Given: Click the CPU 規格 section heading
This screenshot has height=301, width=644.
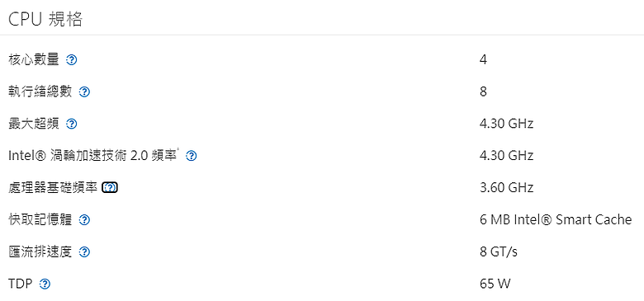Looking at the screenshot, I should (x=45, y=19).
